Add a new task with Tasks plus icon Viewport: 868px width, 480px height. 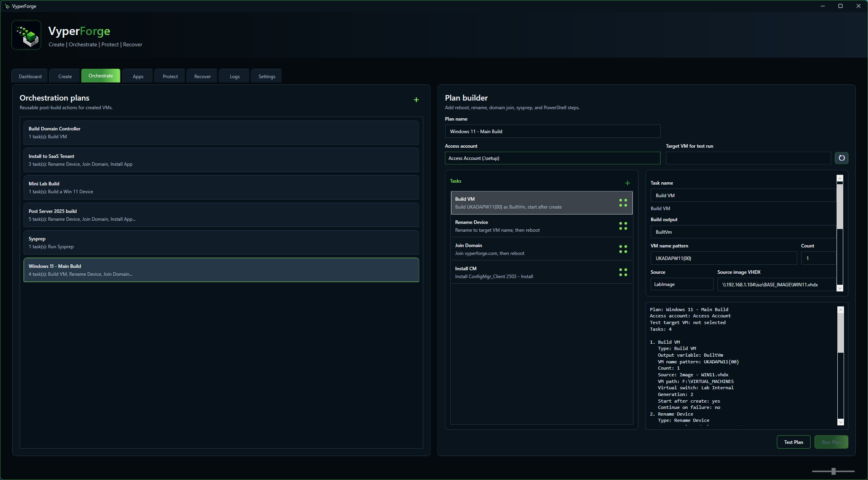pyautogui.click(x=627, y=183)
